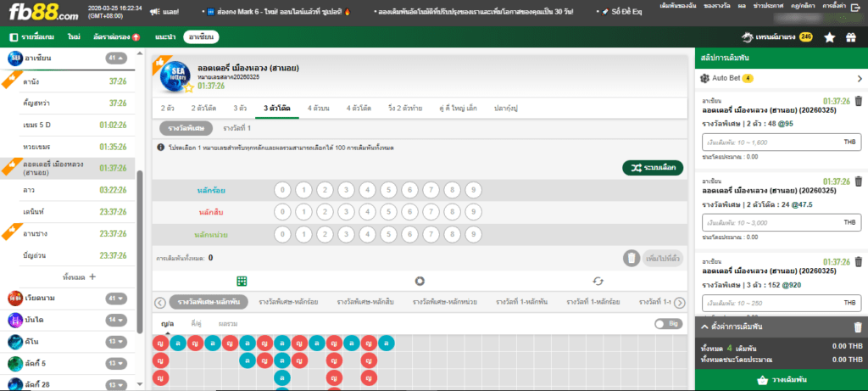This screenshot has height=391, width=868.
Task: Pick digit 7 in หลักสิบ row
Action: point(431,212)
